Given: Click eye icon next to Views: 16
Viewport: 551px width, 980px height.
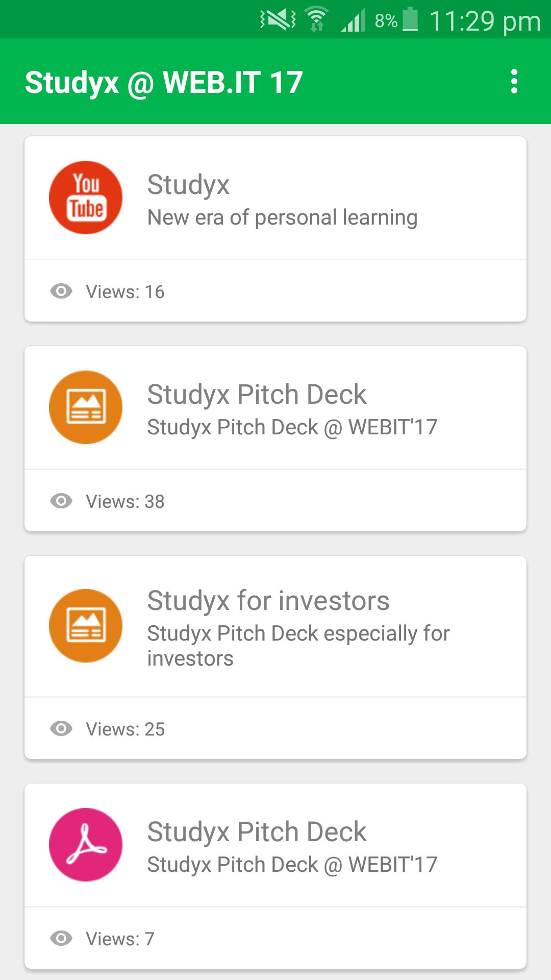Looking at the screenshot, I should tap(61, 291).
